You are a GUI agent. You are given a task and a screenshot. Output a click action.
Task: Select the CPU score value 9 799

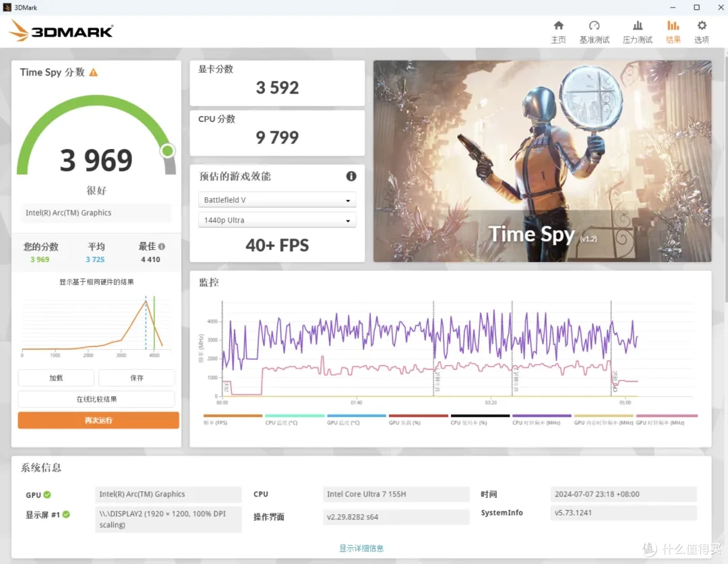pyautogui.click(x=277, y=137)
